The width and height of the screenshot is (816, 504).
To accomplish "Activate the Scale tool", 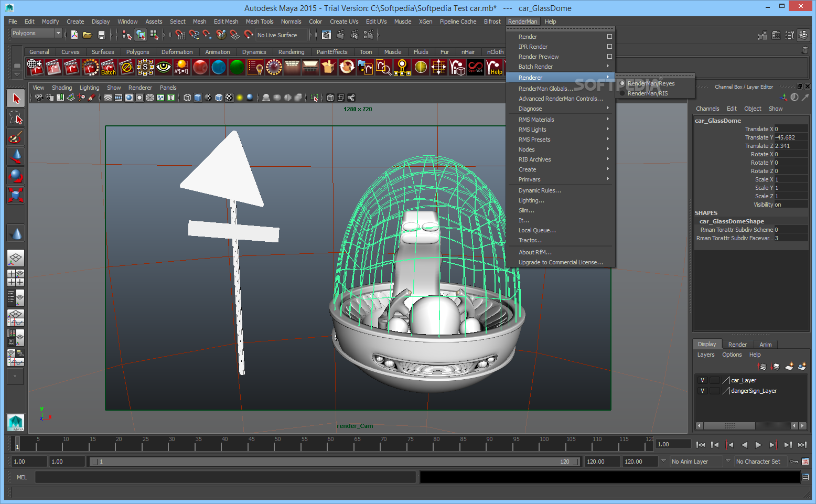I will [16, 195].
